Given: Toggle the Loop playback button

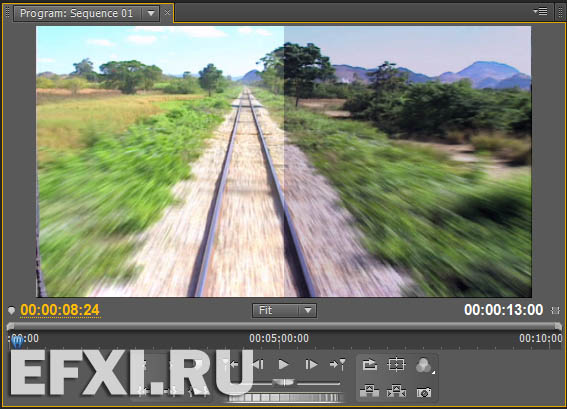Looking at the screenshot, I should point(370,365).
